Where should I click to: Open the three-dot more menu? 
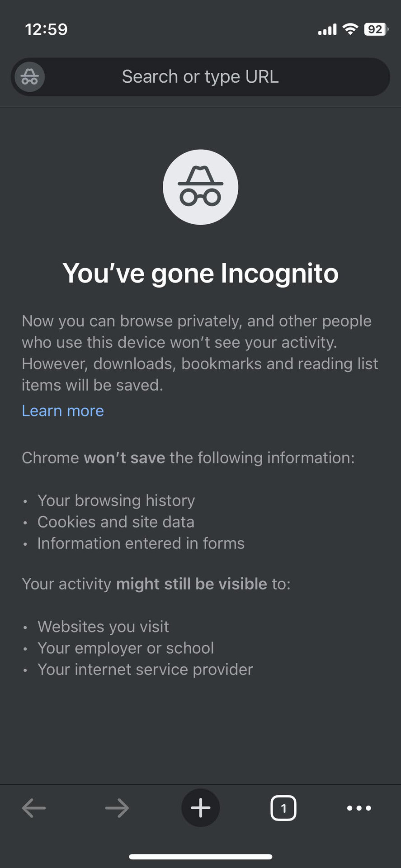tap(359, 808)
